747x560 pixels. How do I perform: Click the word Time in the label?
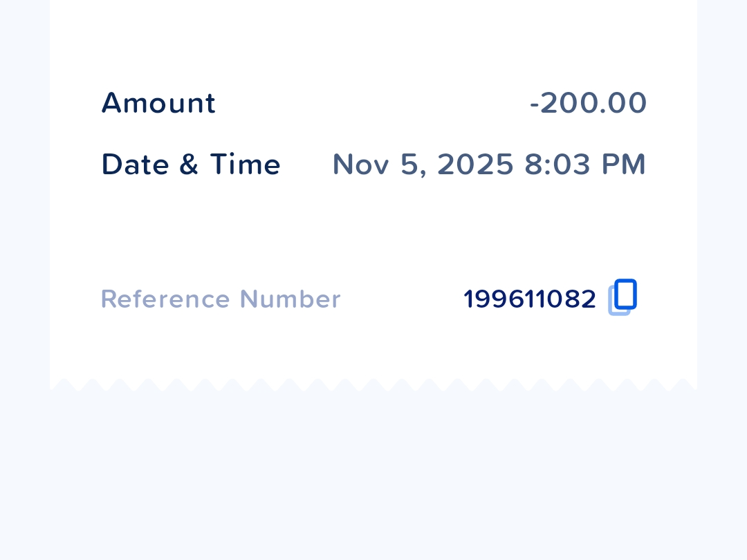coord(246,165)
